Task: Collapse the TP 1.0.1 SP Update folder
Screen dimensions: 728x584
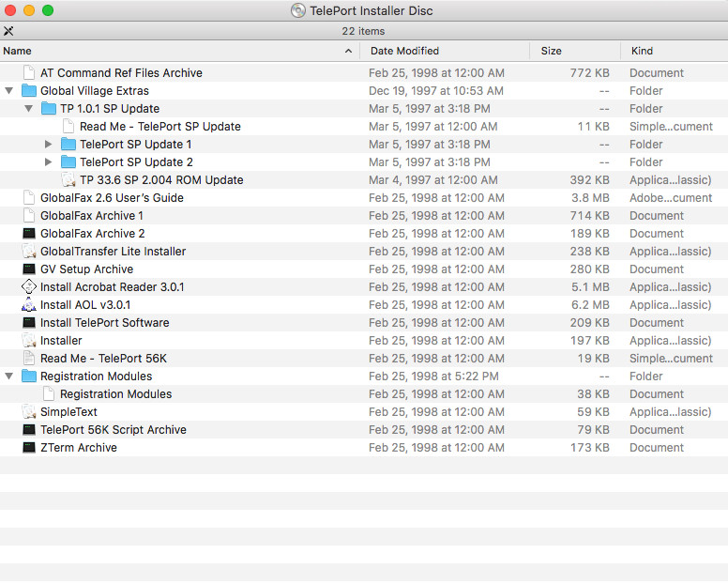Action: point(29,108)
